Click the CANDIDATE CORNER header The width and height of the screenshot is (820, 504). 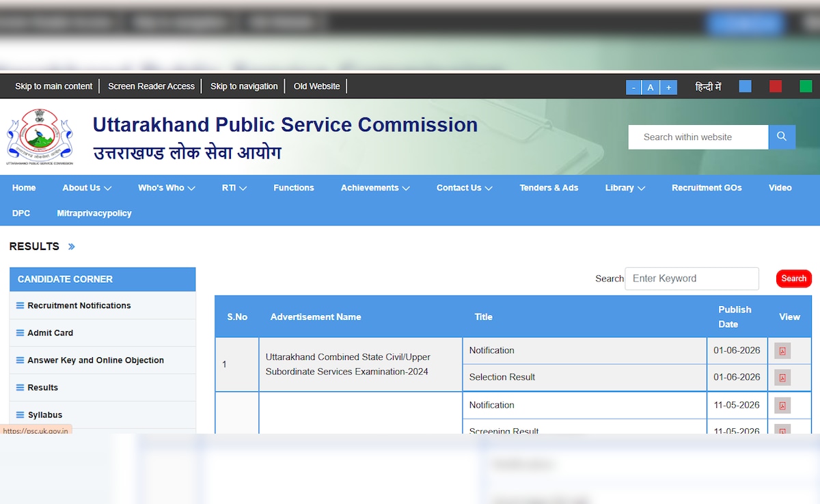pos(102,279)
